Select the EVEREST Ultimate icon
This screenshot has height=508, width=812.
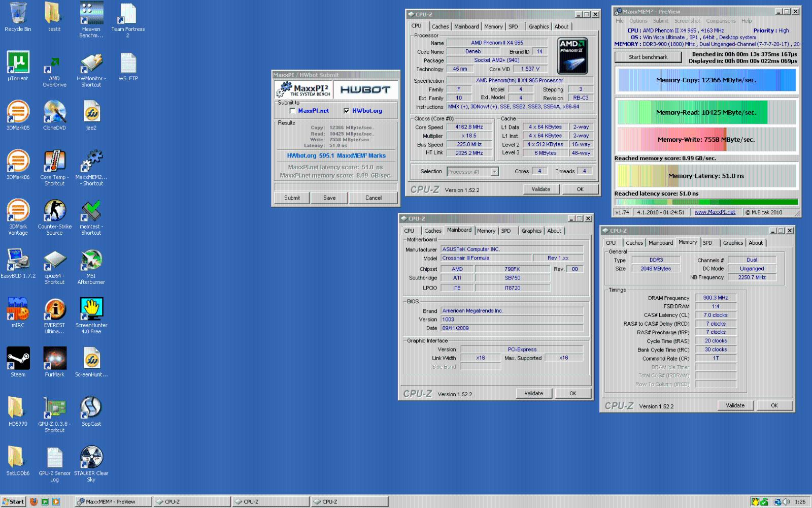tap(54, 310)
